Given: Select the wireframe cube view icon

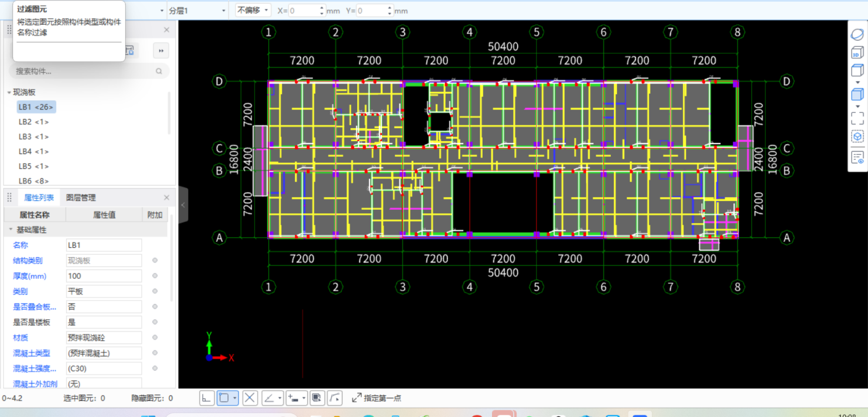Looking at the screenshot, I should click(x=857, y=71).
